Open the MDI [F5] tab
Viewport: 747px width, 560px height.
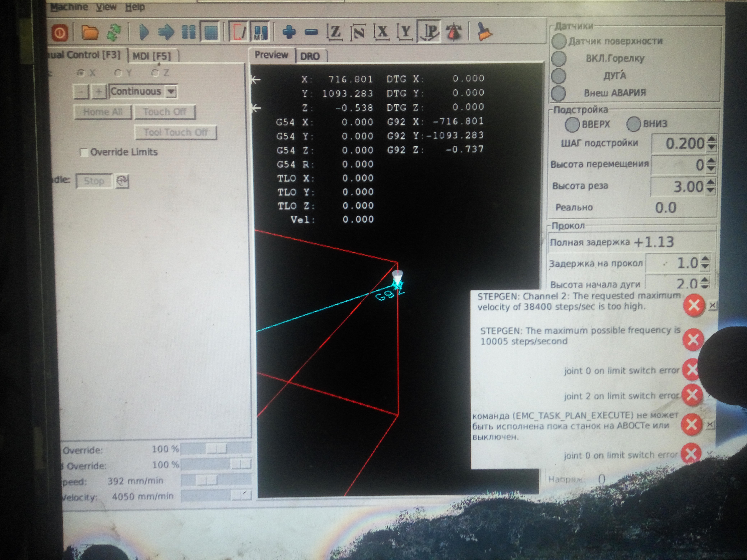(x=152, y=56)
